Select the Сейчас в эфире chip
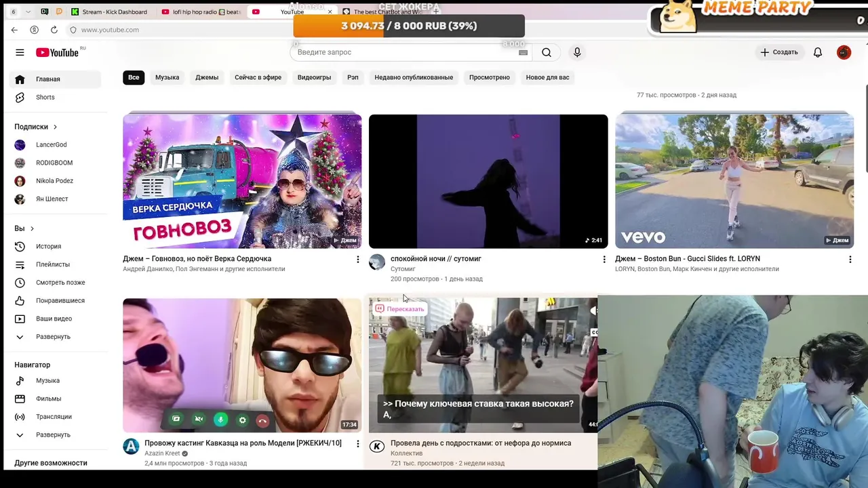 coord(258,77)
